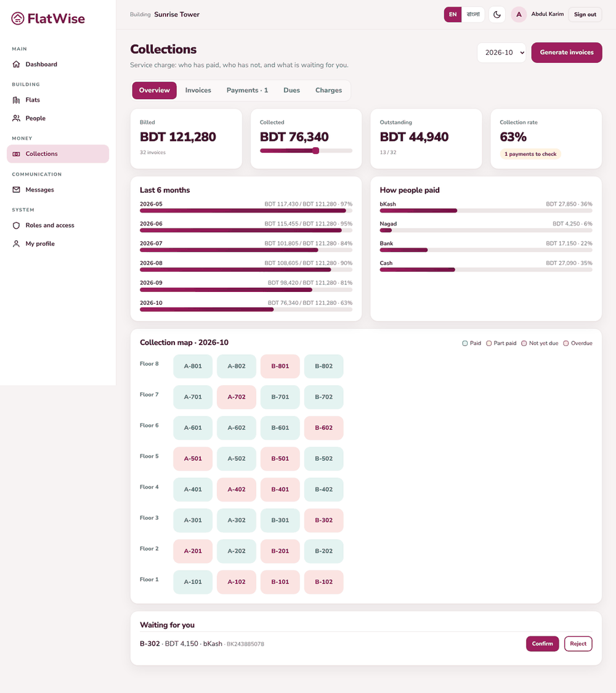Click Generate invoices button
Screen dimensions: 616x693
tap(567, 52)
